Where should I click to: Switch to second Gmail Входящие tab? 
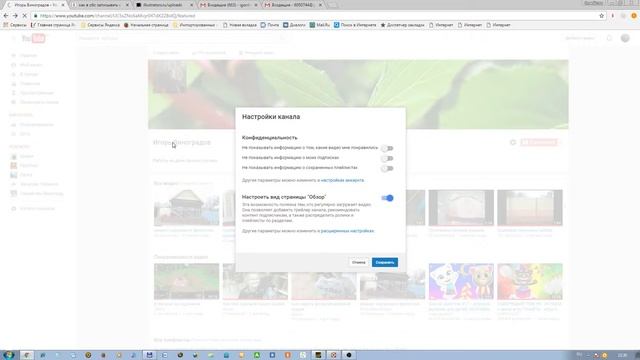[292, 5]
